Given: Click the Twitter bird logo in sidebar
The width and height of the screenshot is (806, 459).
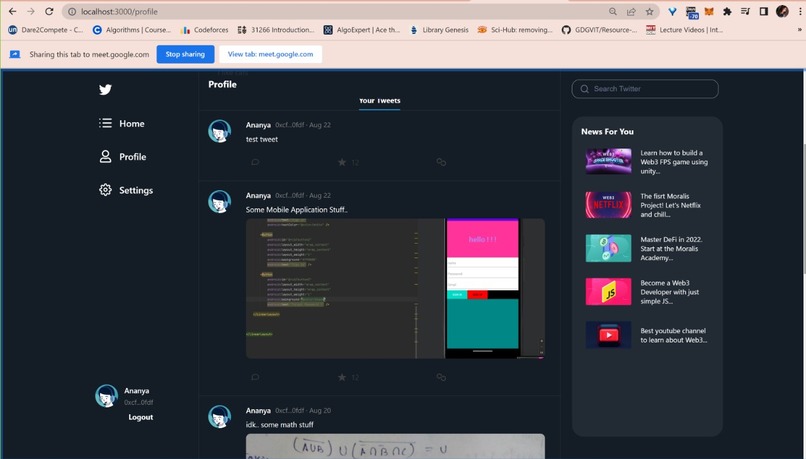Looking at the screenshot, I should [105, 89].
